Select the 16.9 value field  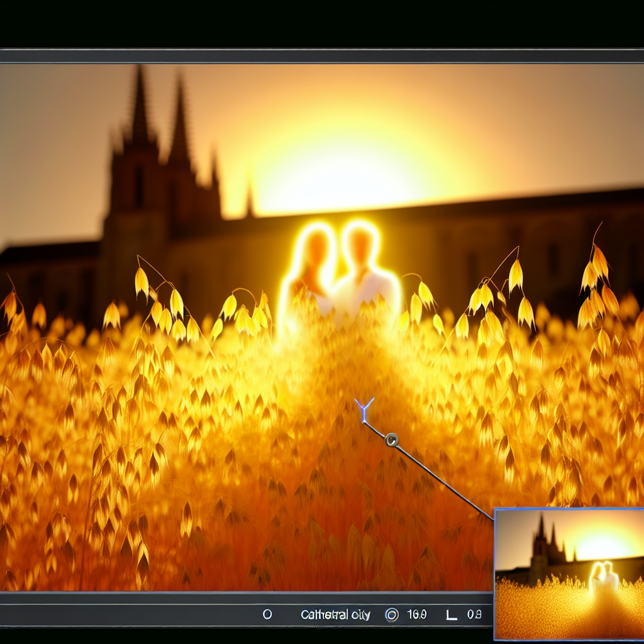[x=416, y=614]
